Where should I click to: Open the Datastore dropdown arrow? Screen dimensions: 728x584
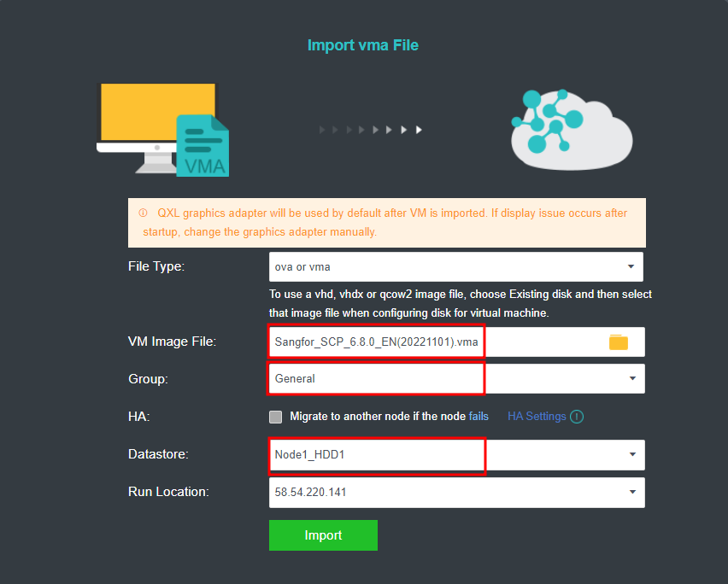click(x=632, y=454)
